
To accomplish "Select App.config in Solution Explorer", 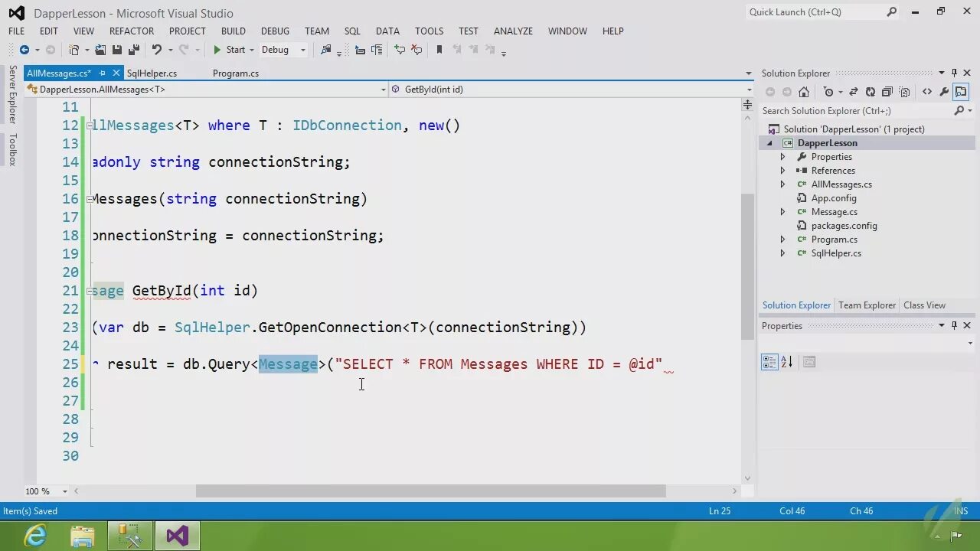I will 834,198.
